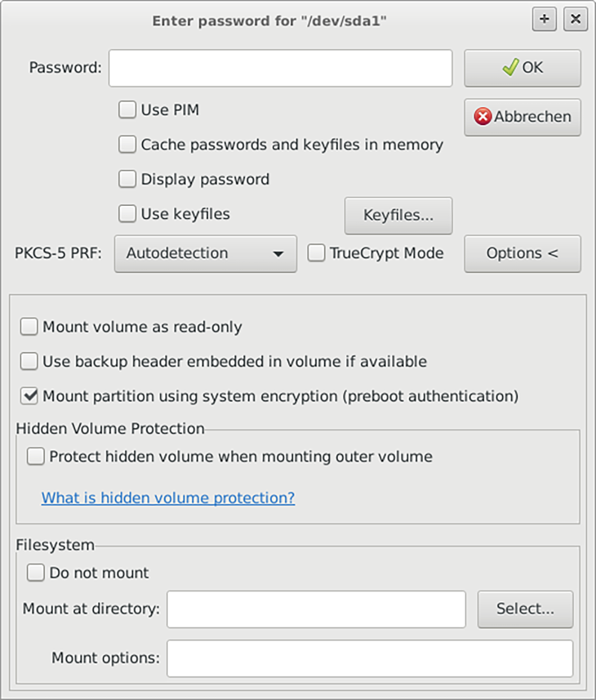Check the Display password option
This screenshot has height=700, width=596.
coord(127,179)
